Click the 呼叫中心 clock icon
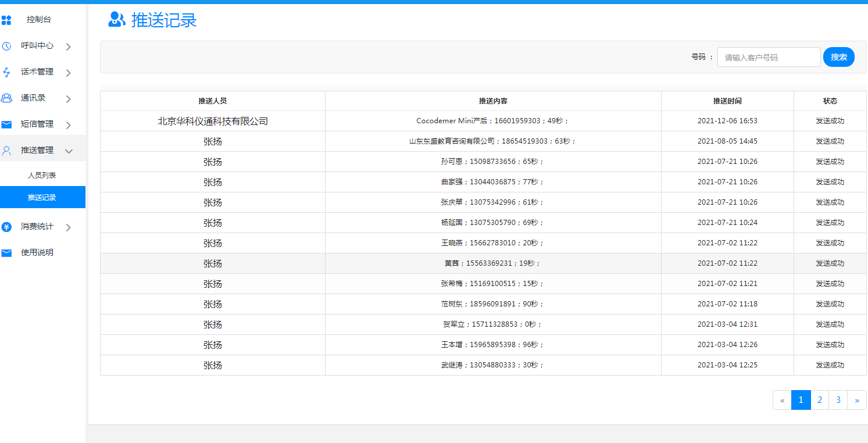868x443 pixels. pyautogui.click(x=6, y=46)
